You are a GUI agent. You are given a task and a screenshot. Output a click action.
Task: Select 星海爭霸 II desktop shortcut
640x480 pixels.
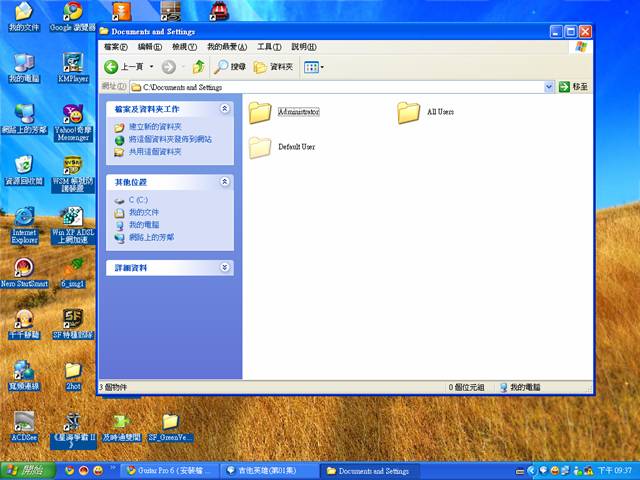73,430
